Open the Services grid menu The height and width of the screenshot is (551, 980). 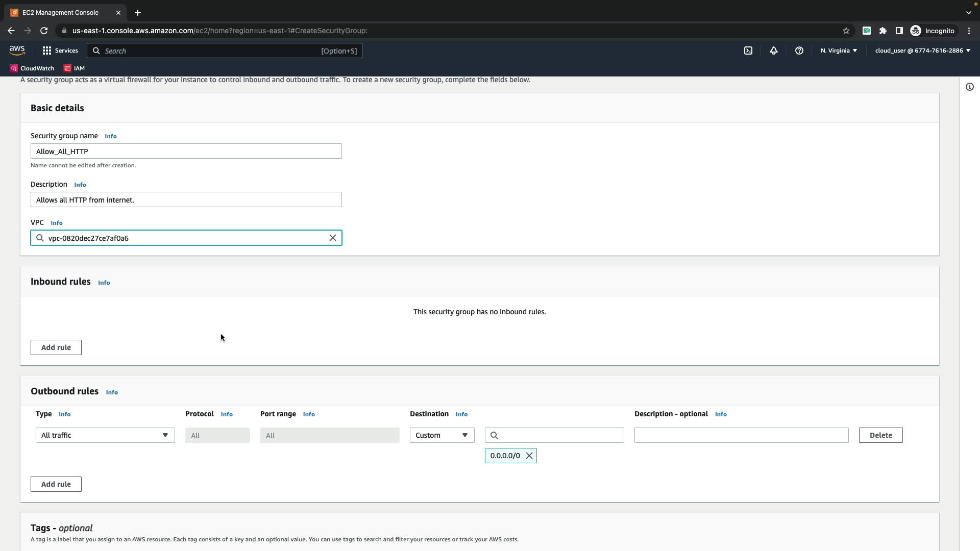point(60,51)
